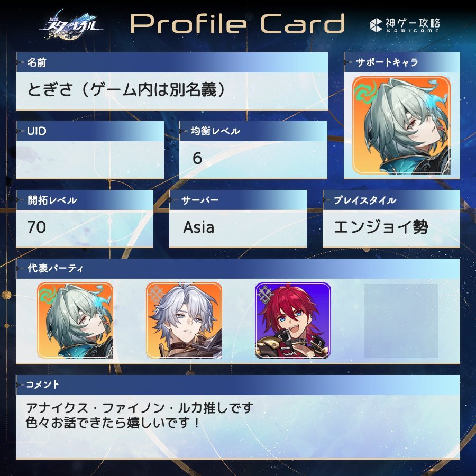
Task: Click the silver-haired second party member
Action: click(x=184, y=321)
